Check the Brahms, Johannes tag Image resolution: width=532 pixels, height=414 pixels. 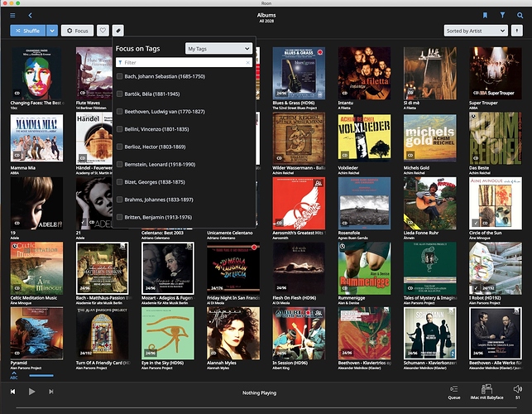point(119,200)
